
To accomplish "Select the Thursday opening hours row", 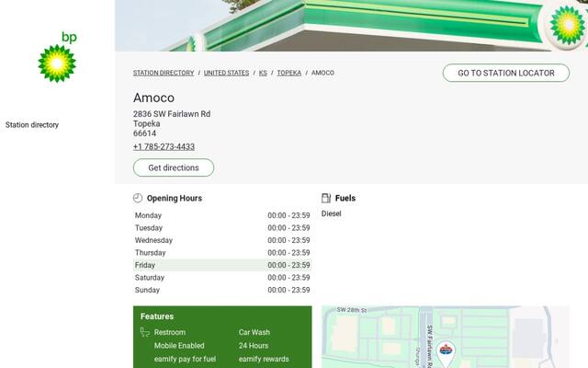I will [x=222, y=253].
